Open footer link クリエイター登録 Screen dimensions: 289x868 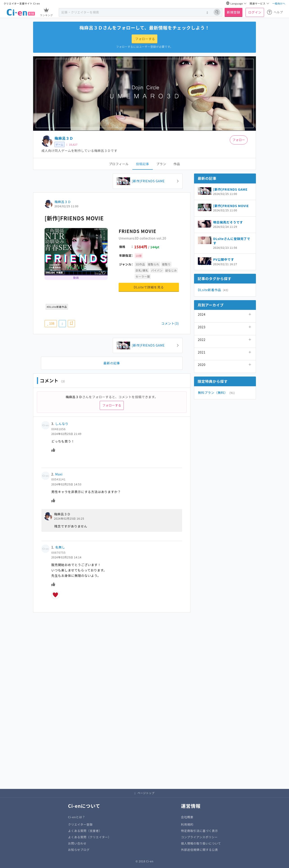click(80, 825)
